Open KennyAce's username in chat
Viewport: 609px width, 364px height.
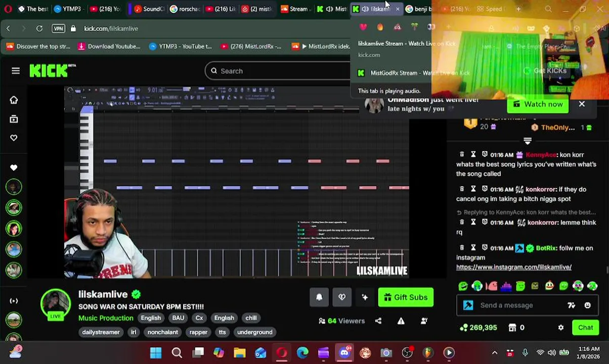click(540, 155)
